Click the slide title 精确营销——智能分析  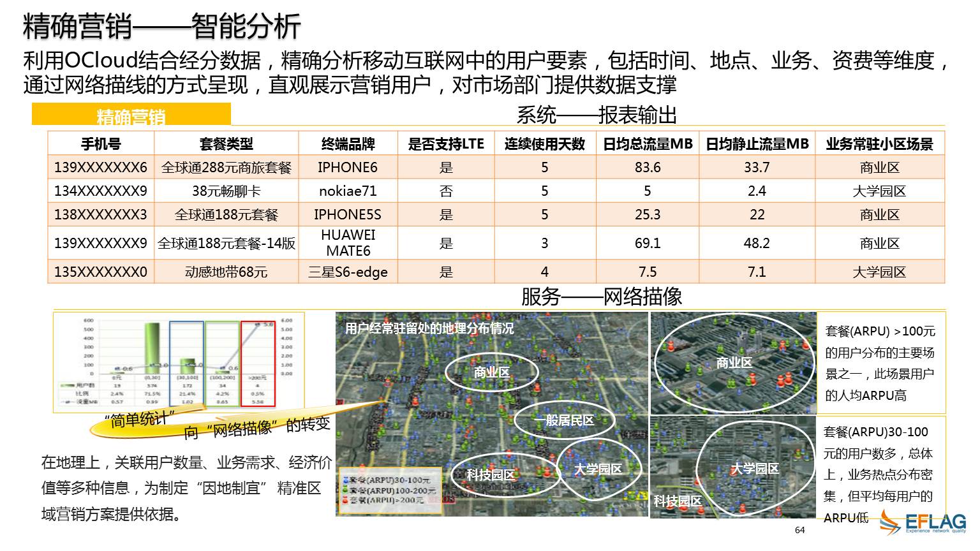pos(162,26)
